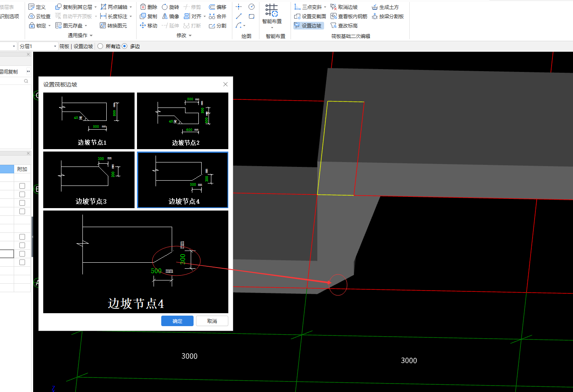Select the 复制 copy tool

point(149,16)
